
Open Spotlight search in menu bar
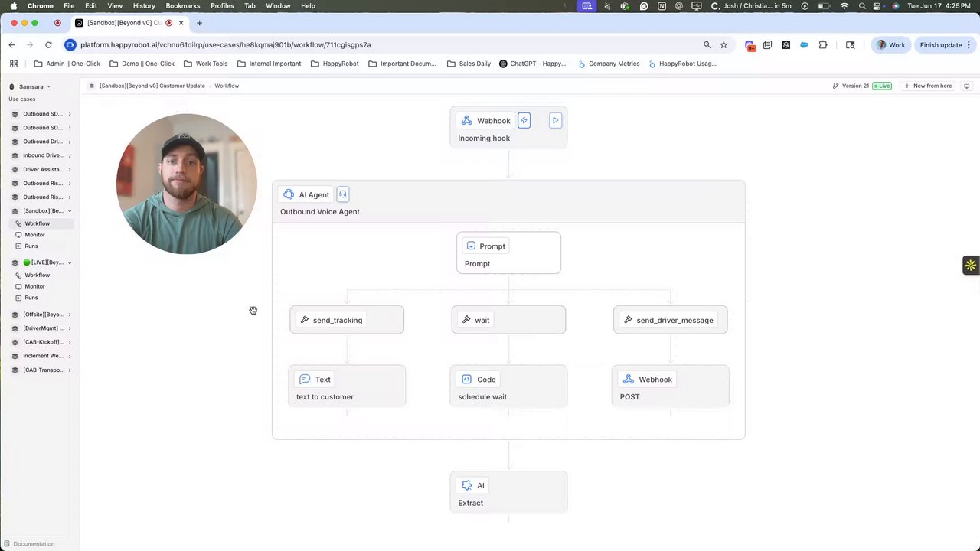(861, 5)
